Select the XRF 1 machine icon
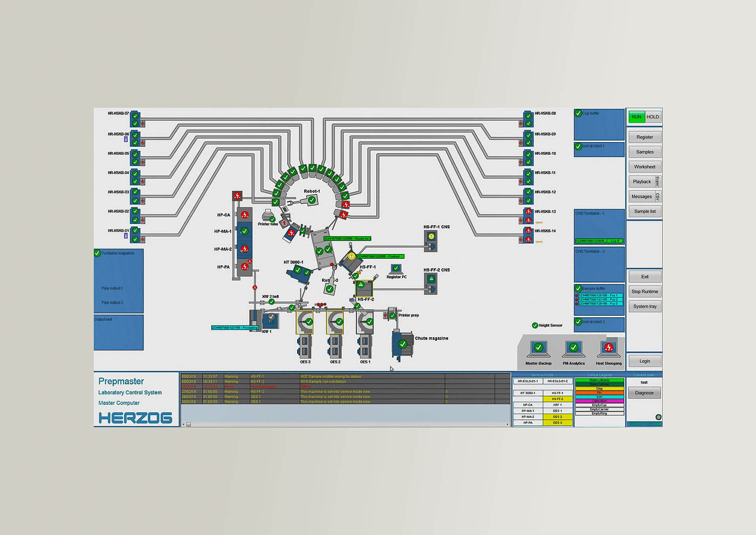The height and width of the screenshot is (535, 756). click(x=271, y=321)
